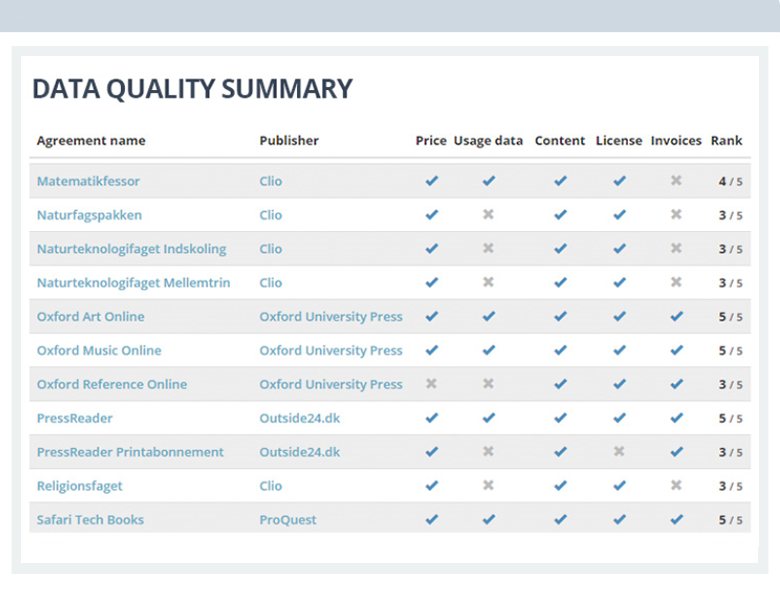
Task: Click the Invoices column header
Action: pos(676,141)
